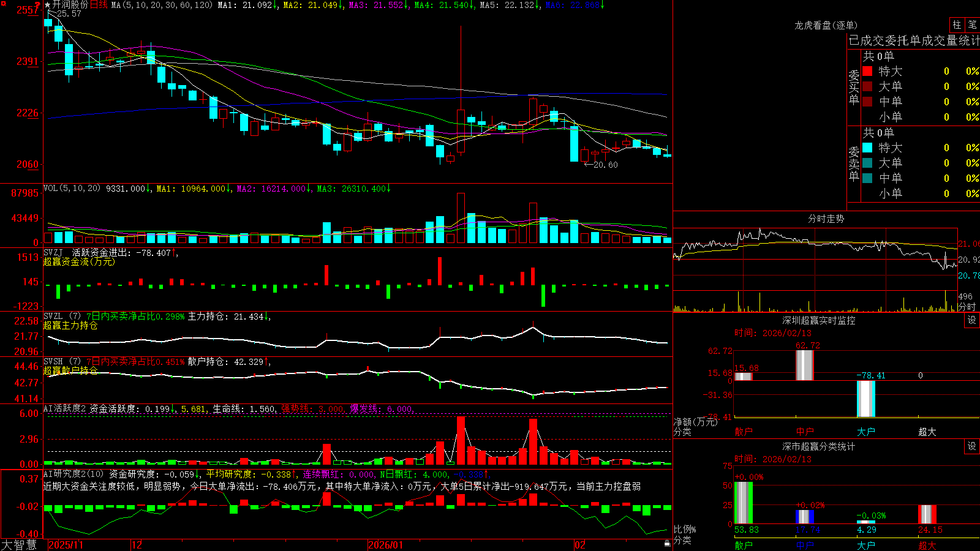Click the 龙虎看盘(逐单) panel title
Screen dimensions: 980x551
tap(826, 25)
